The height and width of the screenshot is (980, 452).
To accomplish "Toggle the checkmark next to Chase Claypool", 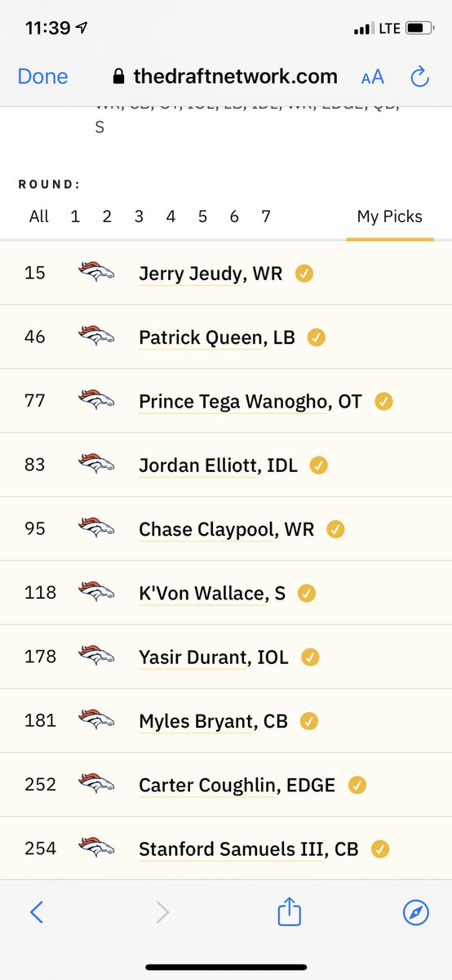I will (335, 529).
